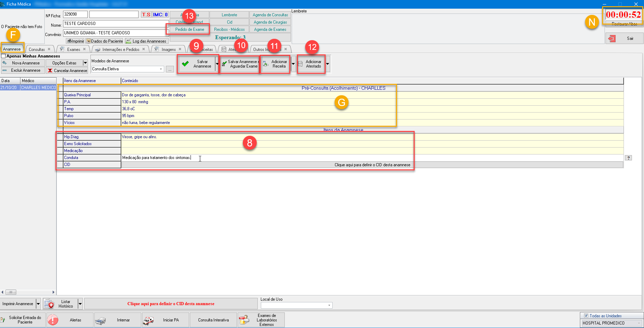Viewport: 644px width, 328px height.
Task: Click the Exames de Laboratórios Externos icon
Action: [x=244, y=320]
